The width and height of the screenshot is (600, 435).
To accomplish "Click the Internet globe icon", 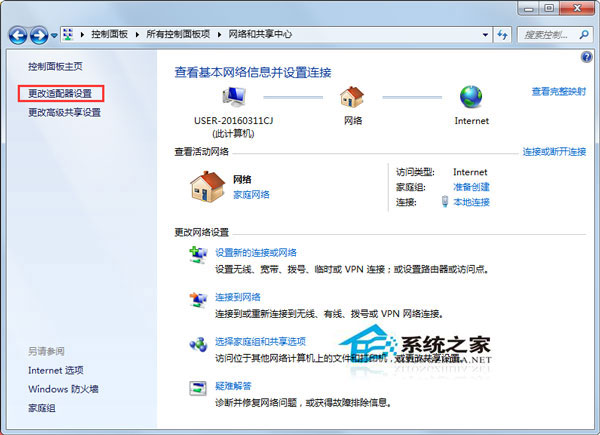I will coord(470,97).
